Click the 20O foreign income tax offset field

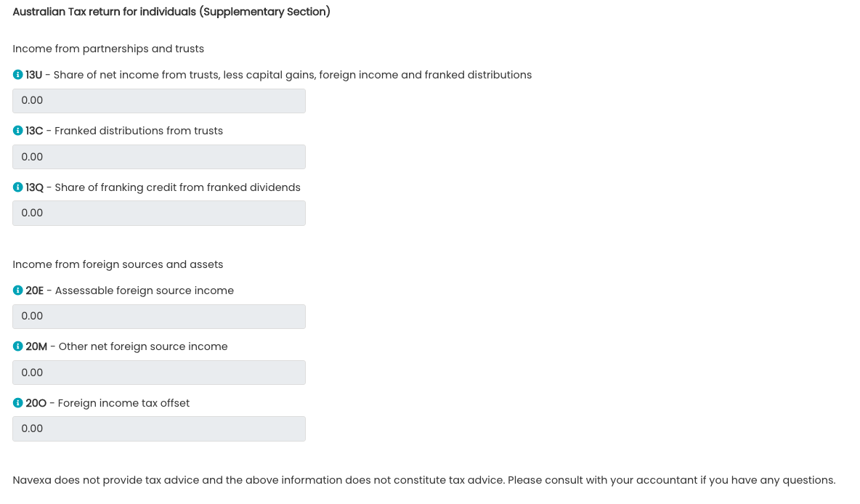(x=159, y=428)
